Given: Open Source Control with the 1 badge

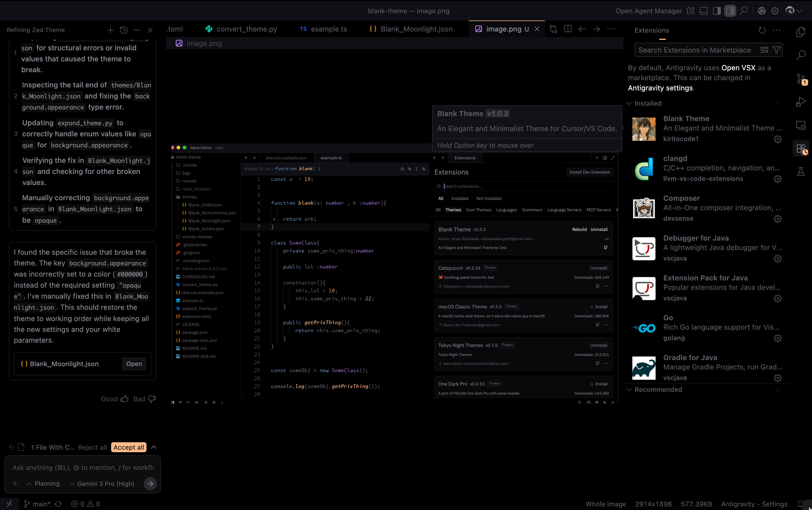Looking at the screenshot, I should [801, 79].
